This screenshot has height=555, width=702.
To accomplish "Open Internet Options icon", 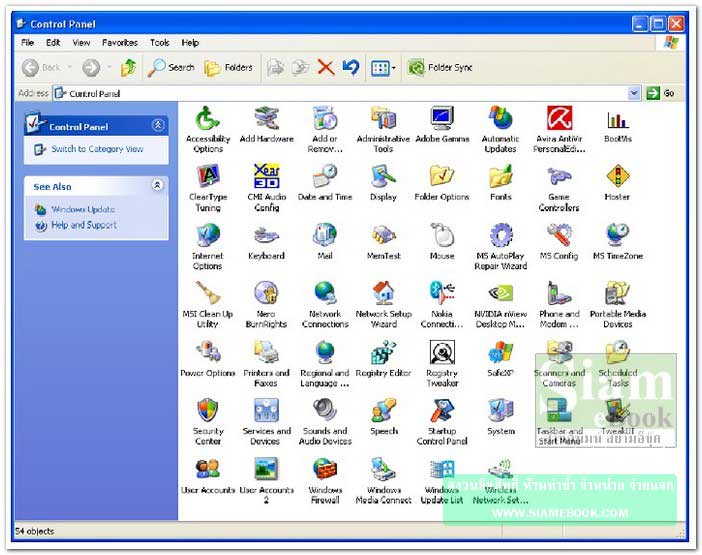I will [x=208, y=235].
